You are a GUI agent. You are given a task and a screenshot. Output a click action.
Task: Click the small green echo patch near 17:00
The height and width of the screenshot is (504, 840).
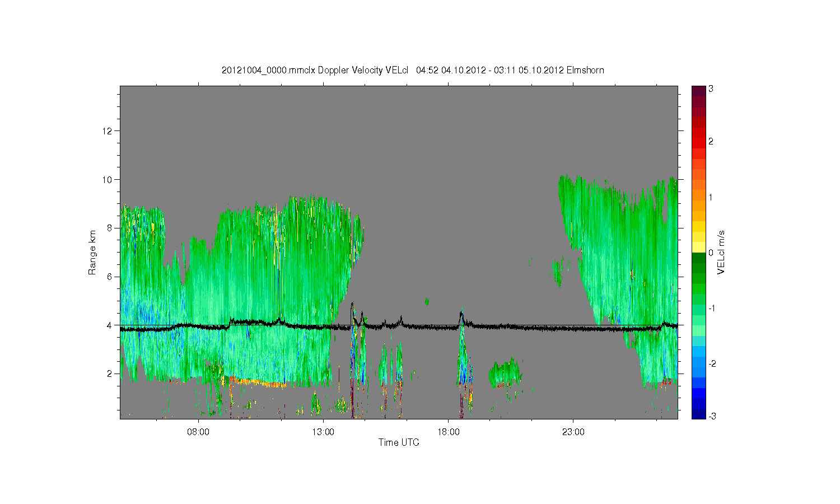[427, 301]
